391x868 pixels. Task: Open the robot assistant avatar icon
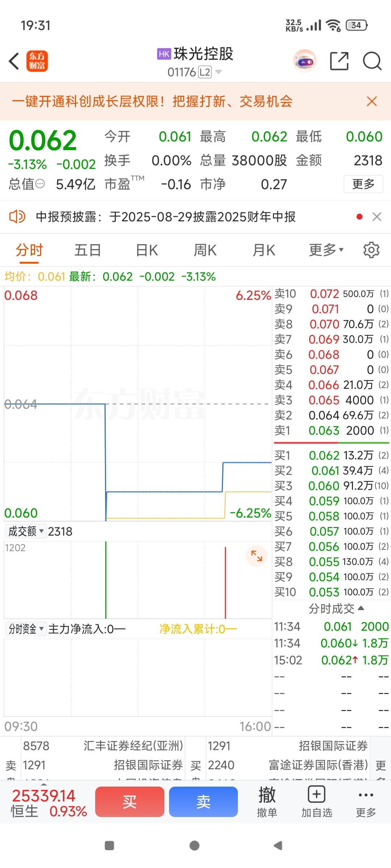pyautogui.click(x=304, y=61)
